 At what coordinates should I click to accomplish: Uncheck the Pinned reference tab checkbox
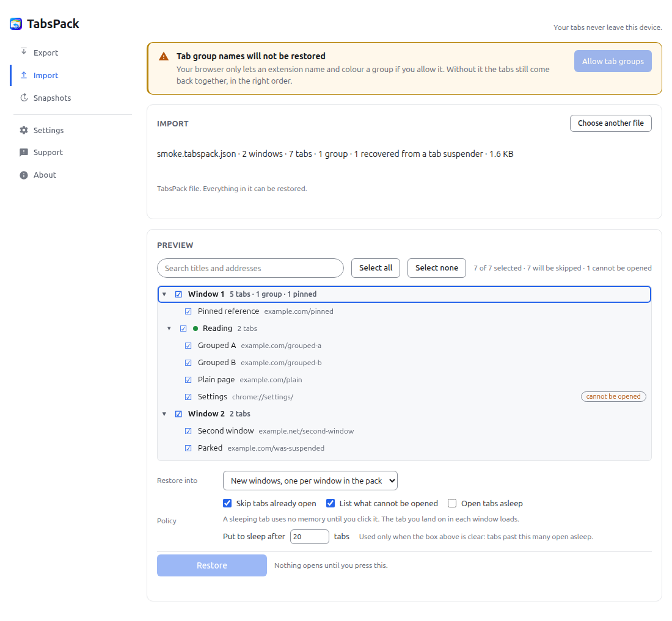click(188, 311)
